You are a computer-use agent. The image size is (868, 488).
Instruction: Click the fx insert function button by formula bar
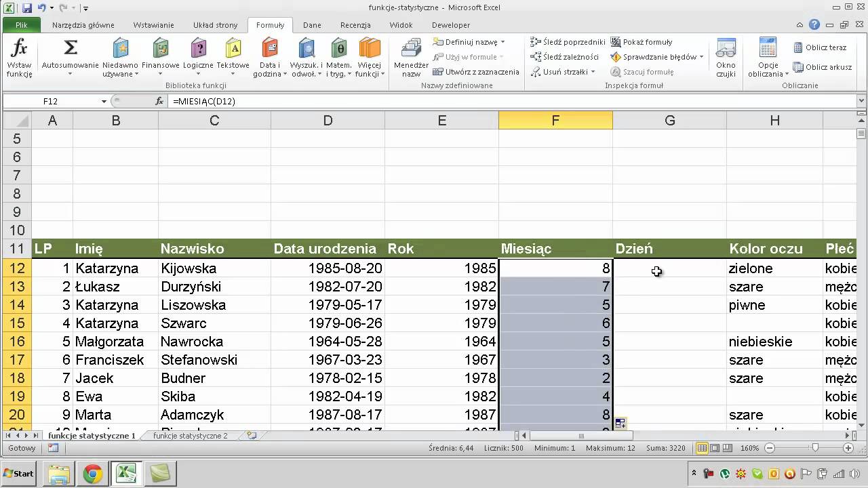(159, 101)
